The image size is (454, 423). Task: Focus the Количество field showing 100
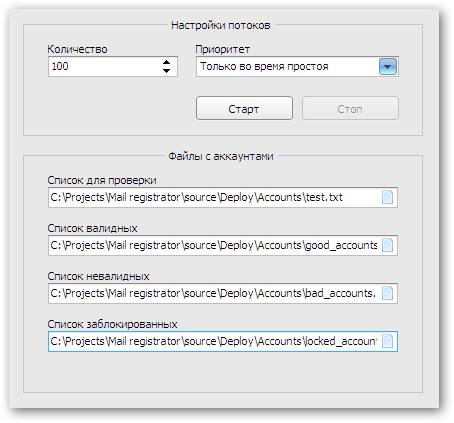113,66
